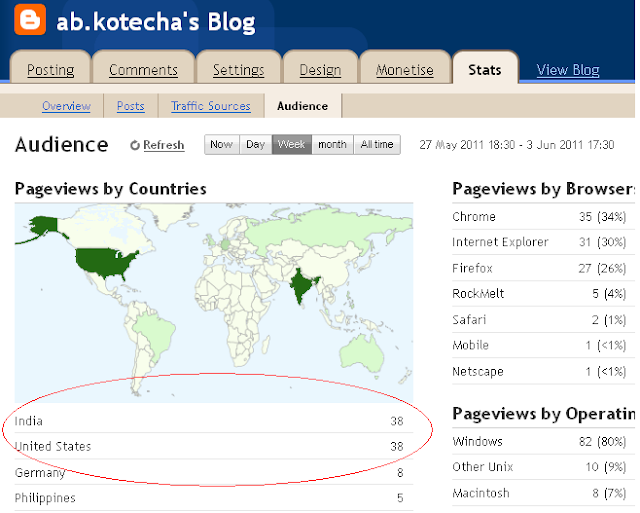
Task: Click the Safari browser row
Action: [x=543, y=320]
